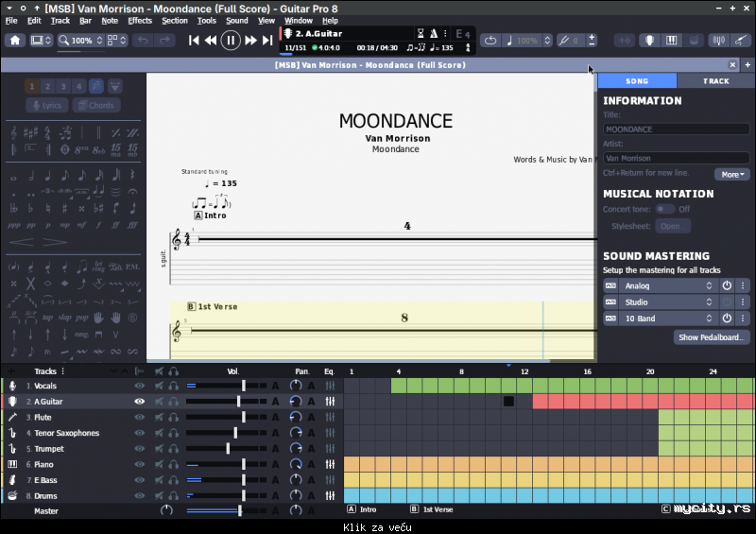Pause playback with the pause button
Viewport: 756px width, 534px height.
(x=231, y=41)
